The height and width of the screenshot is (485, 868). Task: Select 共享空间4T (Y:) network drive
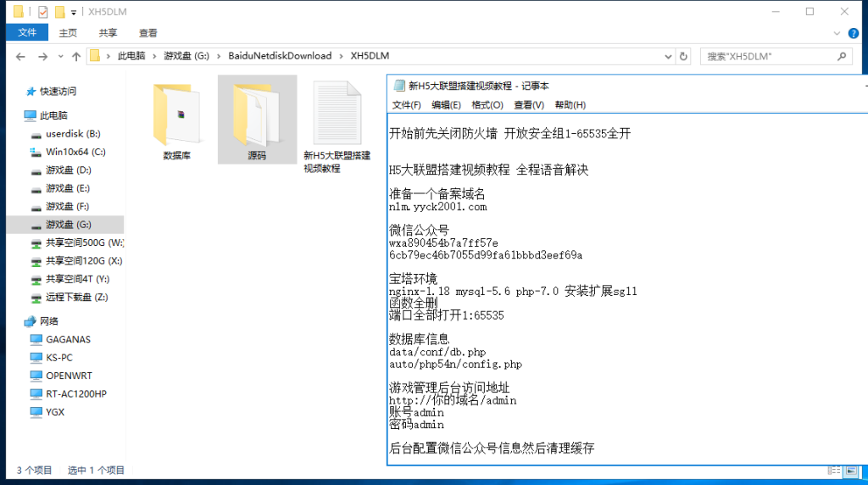pyautogui.click(x=77, y=279)
